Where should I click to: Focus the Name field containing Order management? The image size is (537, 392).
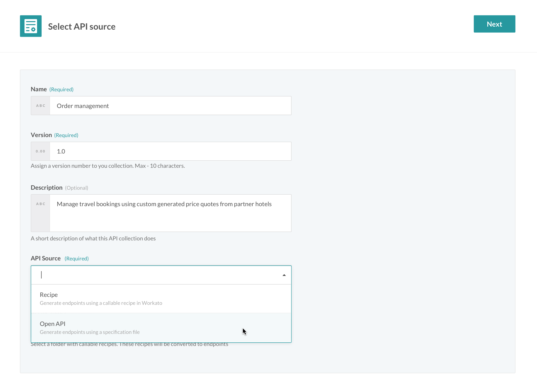pos(170,106)
